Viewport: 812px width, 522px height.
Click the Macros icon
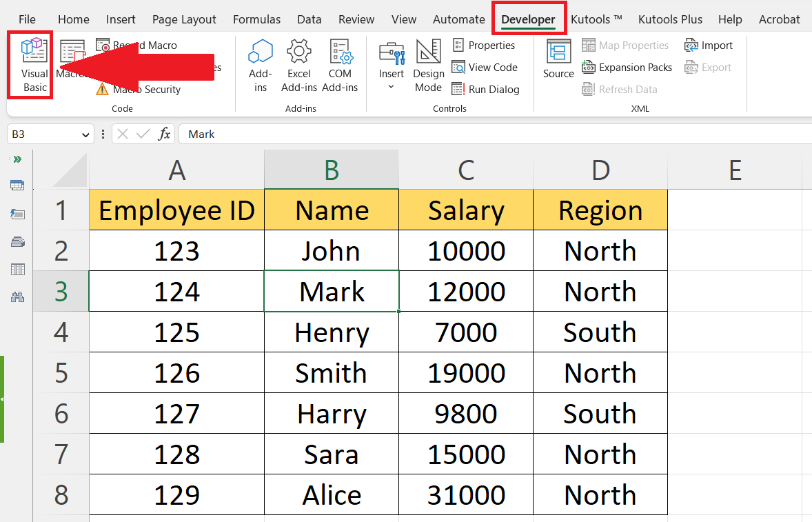click(72, 65)
